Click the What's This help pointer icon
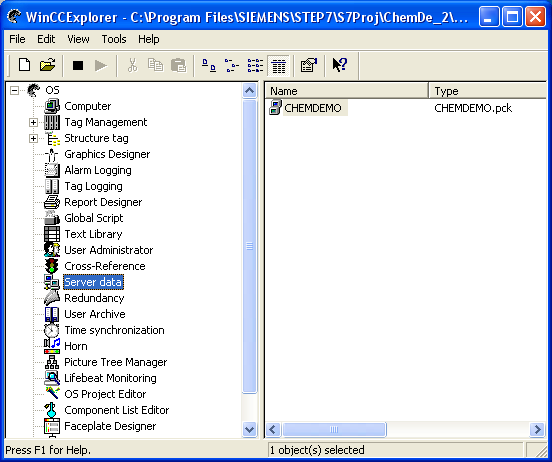 pyautogui.click(x=340, y=65)
